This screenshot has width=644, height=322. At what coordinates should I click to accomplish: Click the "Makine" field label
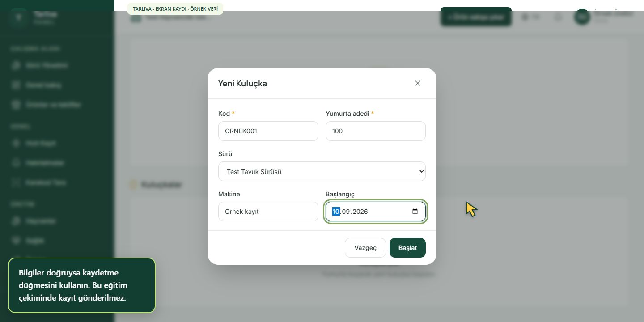[229, 194]
